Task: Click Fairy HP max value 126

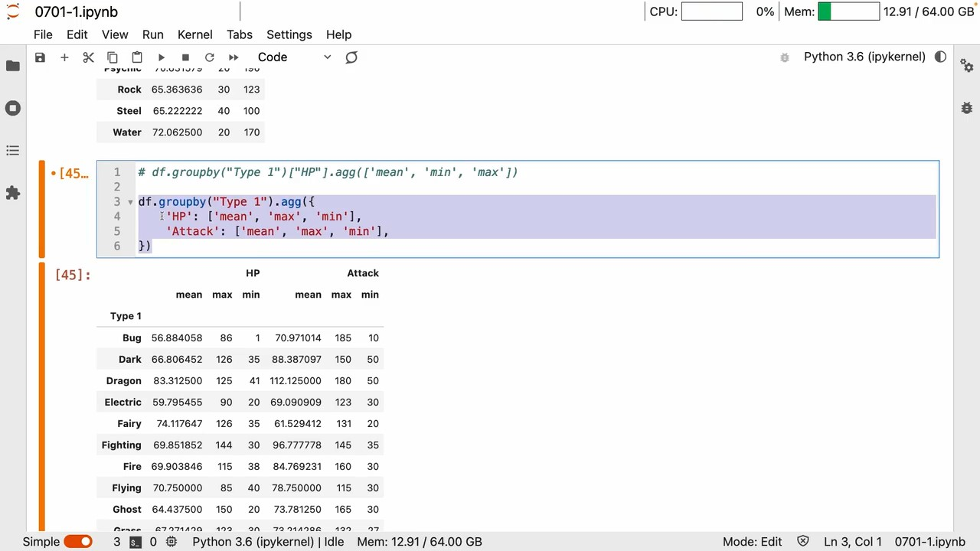Action: pos(224,423)
